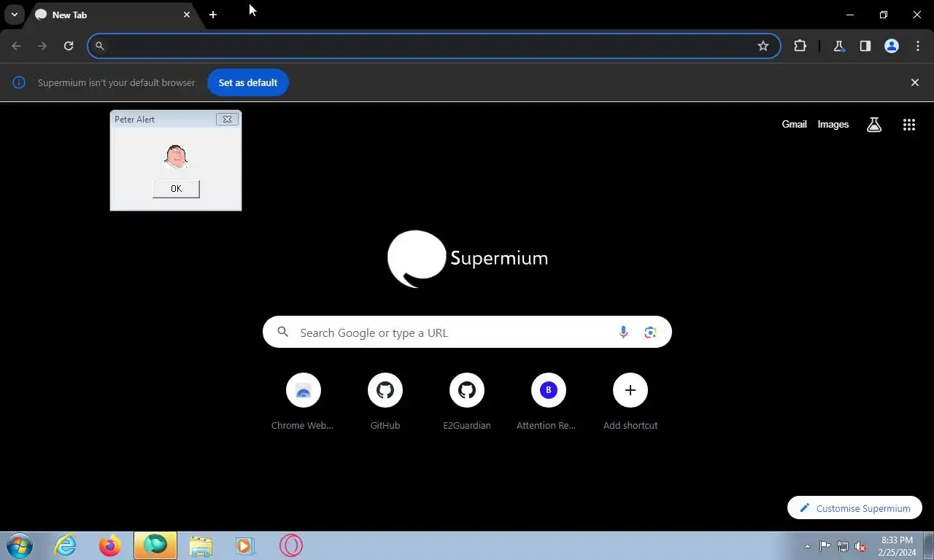This screenshot has width=934, height=560.
Task: Open the profile avatar icon
Action: click(892, 46)
